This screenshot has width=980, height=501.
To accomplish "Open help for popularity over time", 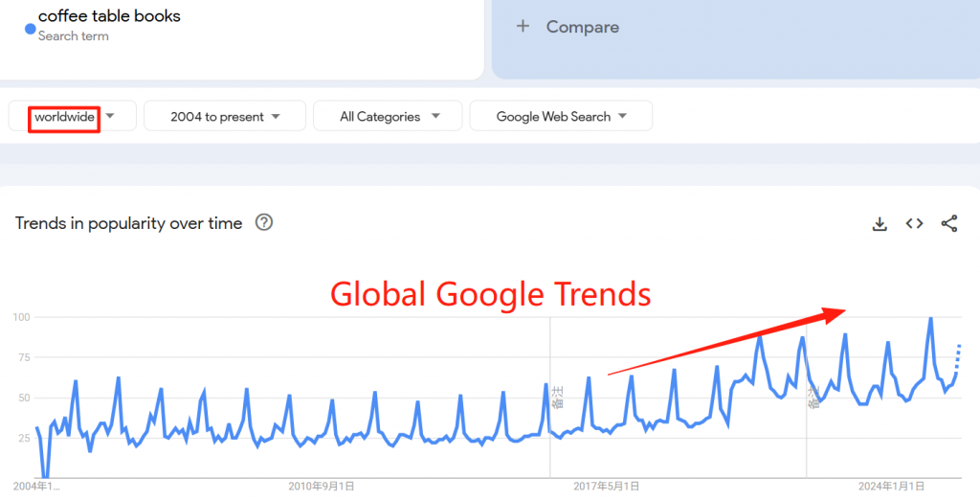I will (x=264, y=222).
